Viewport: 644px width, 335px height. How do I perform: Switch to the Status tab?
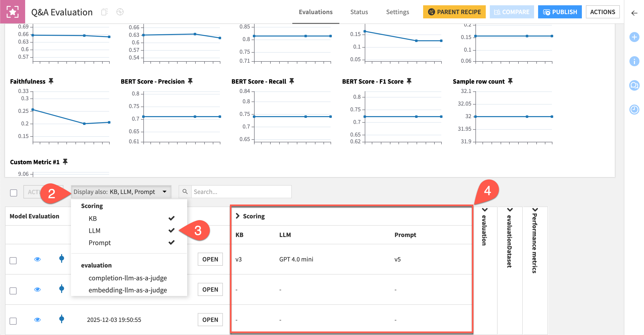[x=359, y=12]
